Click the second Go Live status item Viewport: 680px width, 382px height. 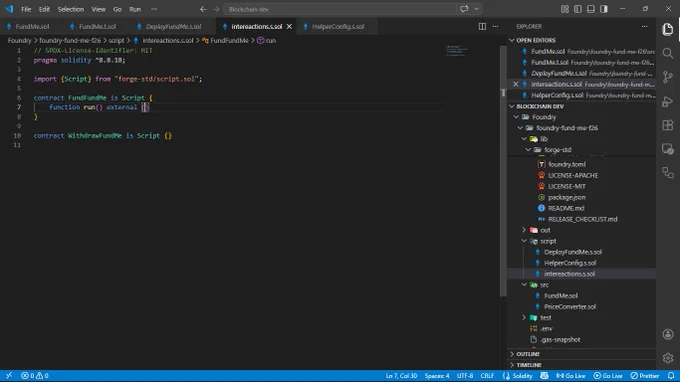(x=608, y=375)
